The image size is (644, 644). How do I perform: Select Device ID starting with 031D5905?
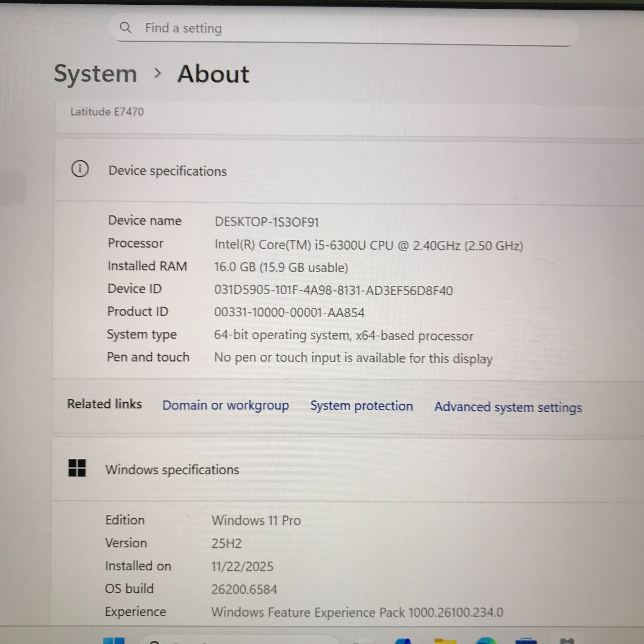click(333, 290)
